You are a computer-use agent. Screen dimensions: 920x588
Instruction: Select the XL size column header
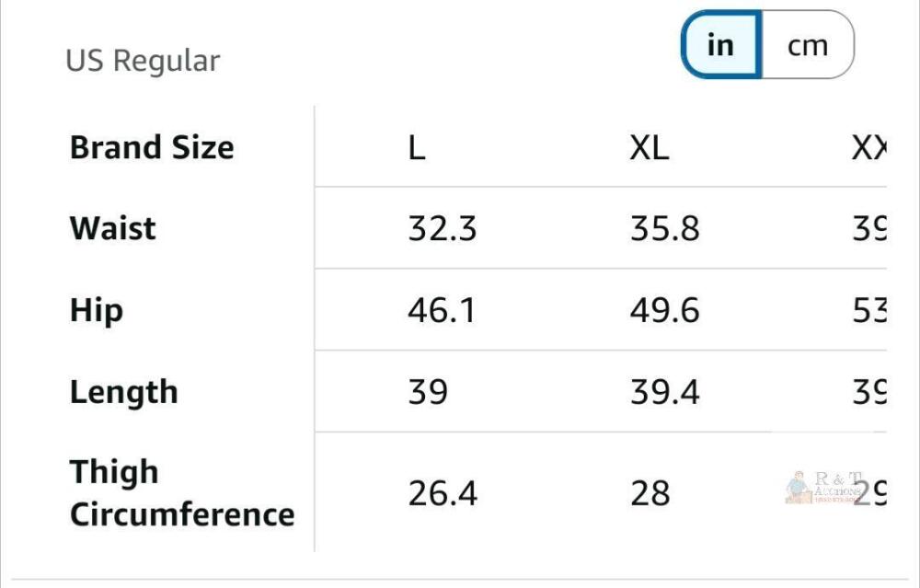pos(649,147)
